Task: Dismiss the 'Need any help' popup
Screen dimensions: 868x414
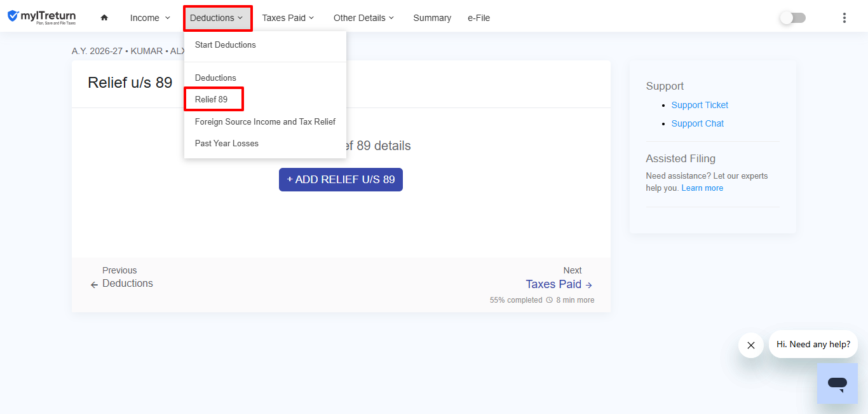Action: pyautogui.click(x=751, y=345)
